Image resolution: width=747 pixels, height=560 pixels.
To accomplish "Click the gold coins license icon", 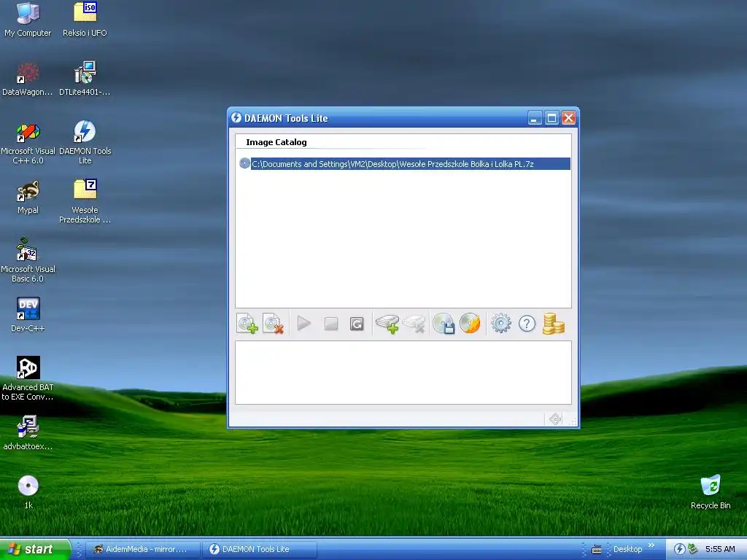I will [553, 324].
